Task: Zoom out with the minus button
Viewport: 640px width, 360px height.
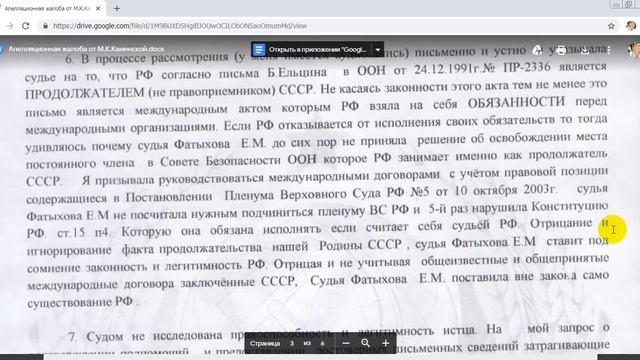Action: tap(346, 343)
